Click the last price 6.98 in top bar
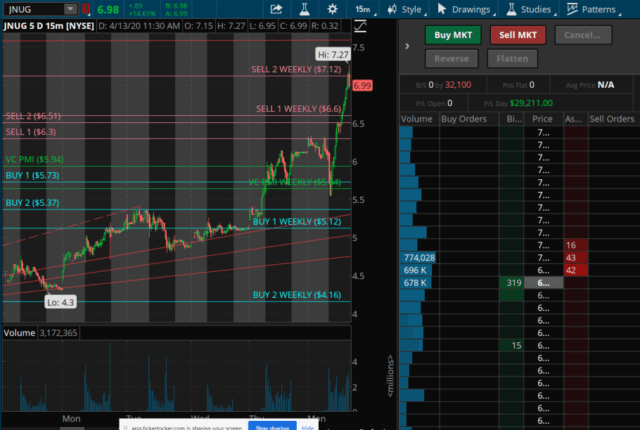The height and width of the screenshot is (430, 640). [x=108, y=9]
